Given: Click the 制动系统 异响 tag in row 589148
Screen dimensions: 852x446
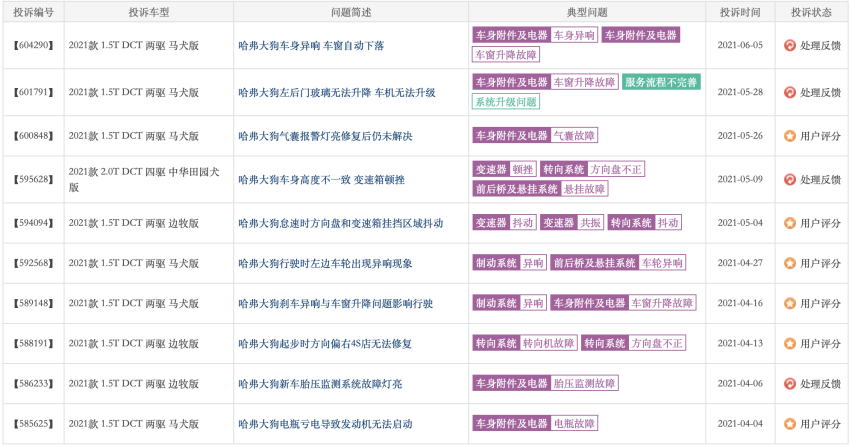Looking at the screenshot, I should coord(510,303).
